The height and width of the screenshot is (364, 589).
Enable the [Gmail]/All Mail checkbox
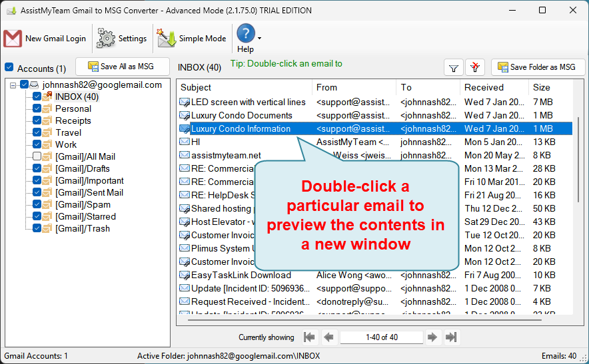tap(37, 156)
